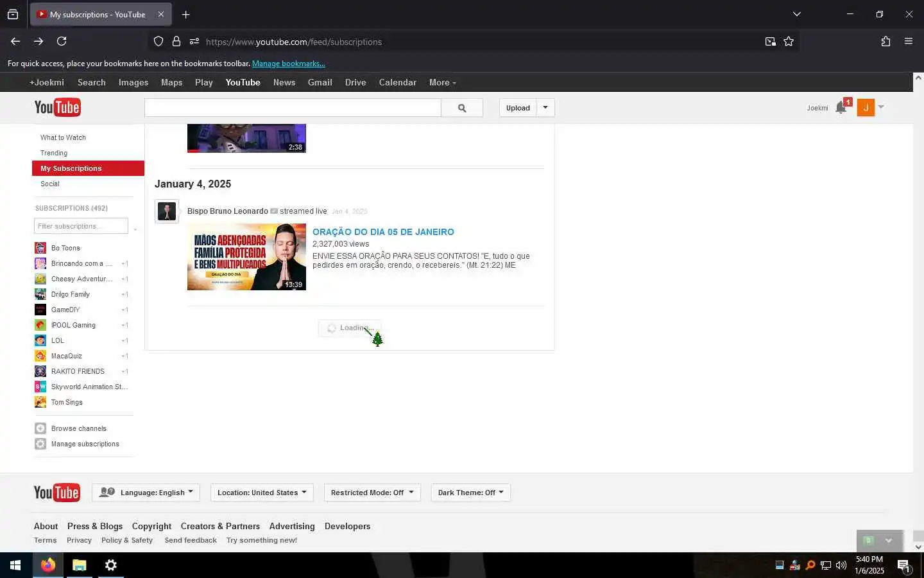Open Firefox extensions puzzle icon
This screenshot has height=578, width=924.
point(886,41)
